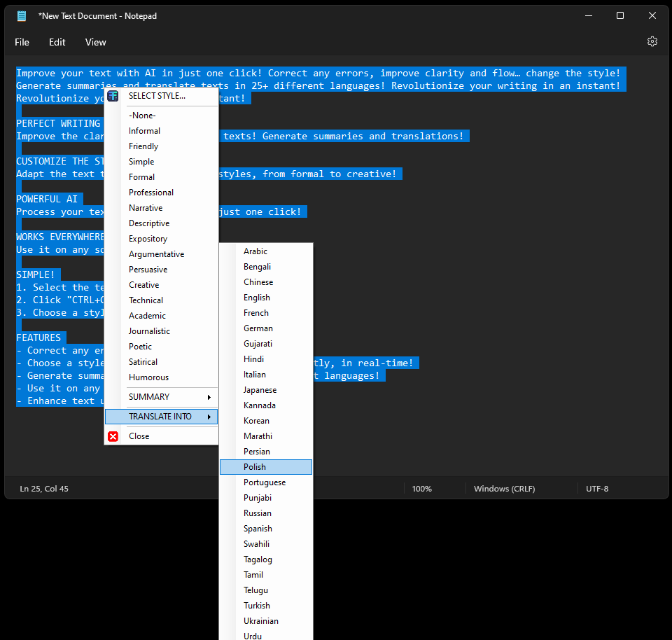Screen dimensions: 672x640
Task: Click the 100% zoom status entry
Action: 421,489
